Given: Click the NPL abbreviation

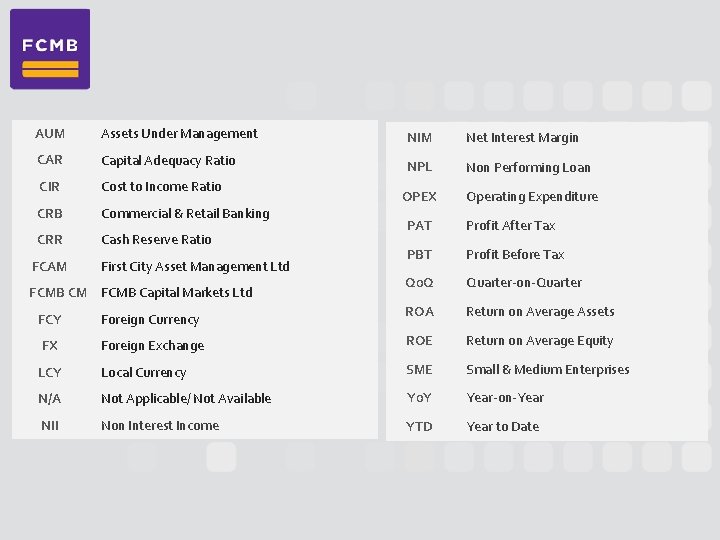Looking at the screenshot, I should point(419,167).
